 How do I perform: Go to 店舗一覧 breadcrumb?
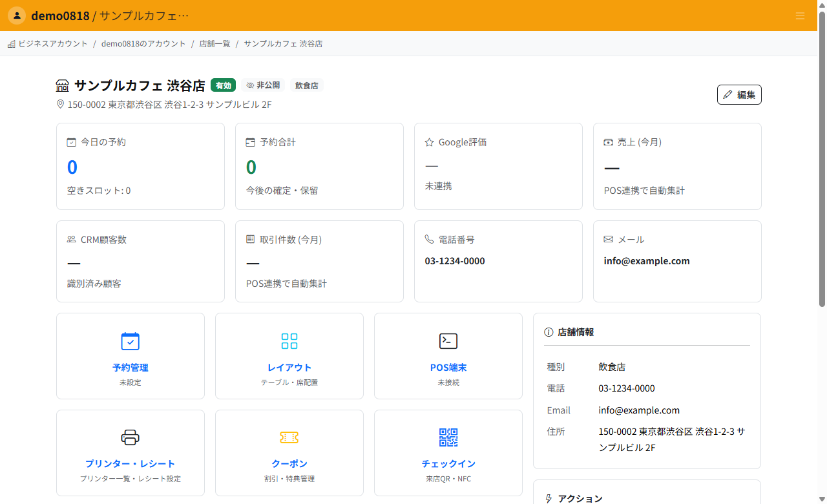pos(215,44)
